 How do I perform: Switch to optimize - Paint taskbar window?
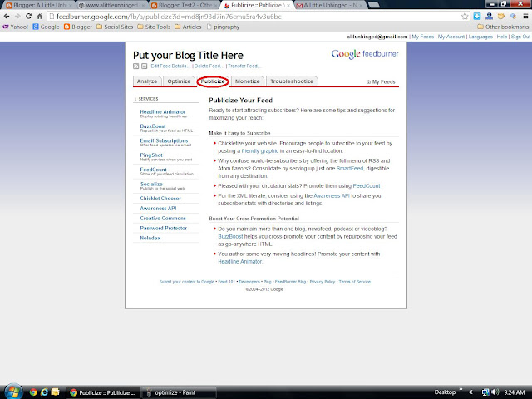coord(179,392)
